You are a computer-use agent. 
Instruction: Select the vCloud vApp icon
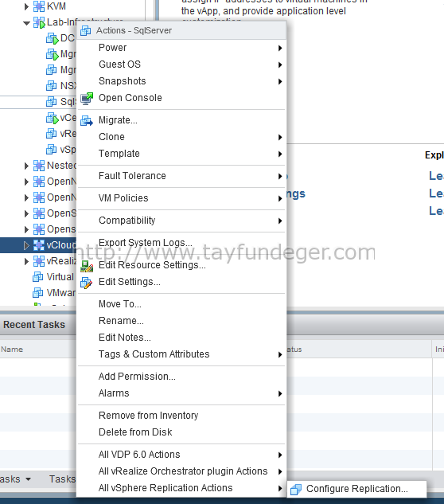tap(39, 245)
